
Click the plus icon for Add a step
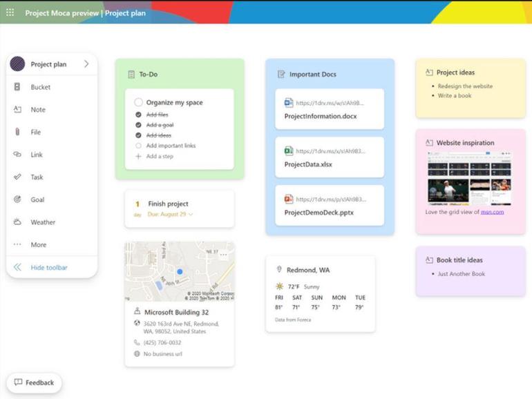tap(138, 156)
